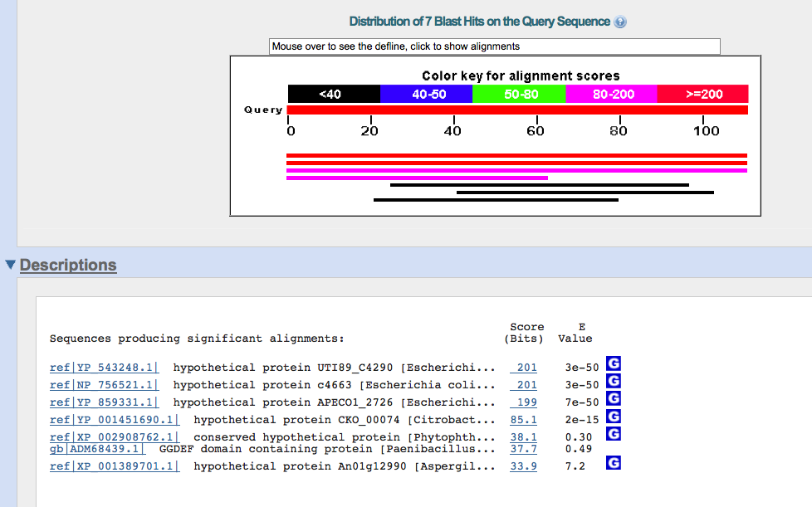Click the defline mouse-over text field

coord(494,46)
